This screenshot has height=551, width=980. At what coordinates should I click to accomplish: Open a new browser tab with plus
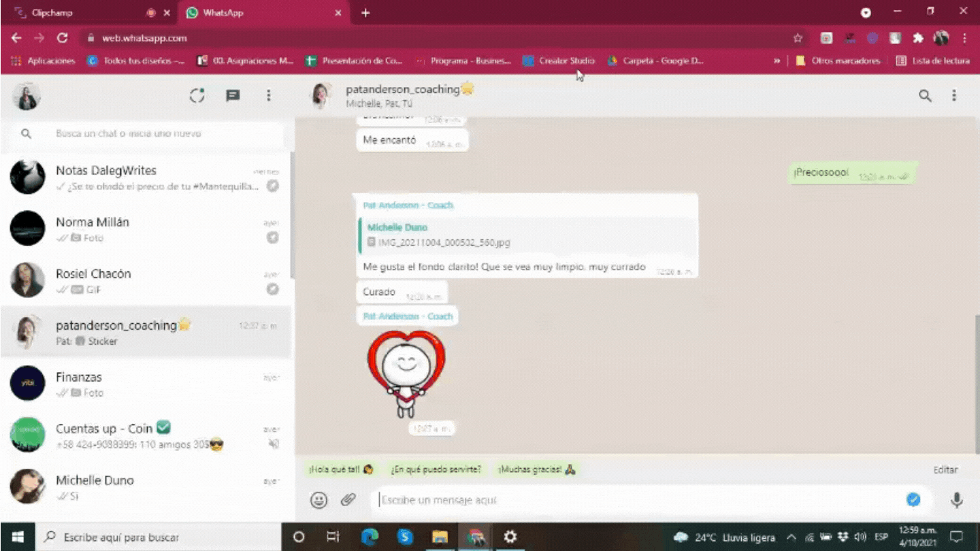point(365,13)
